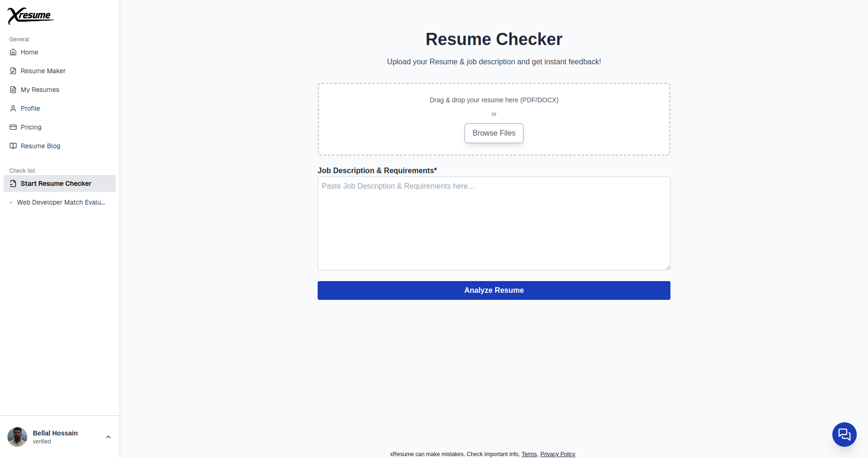Click the Resume Blog book icon

13,146
